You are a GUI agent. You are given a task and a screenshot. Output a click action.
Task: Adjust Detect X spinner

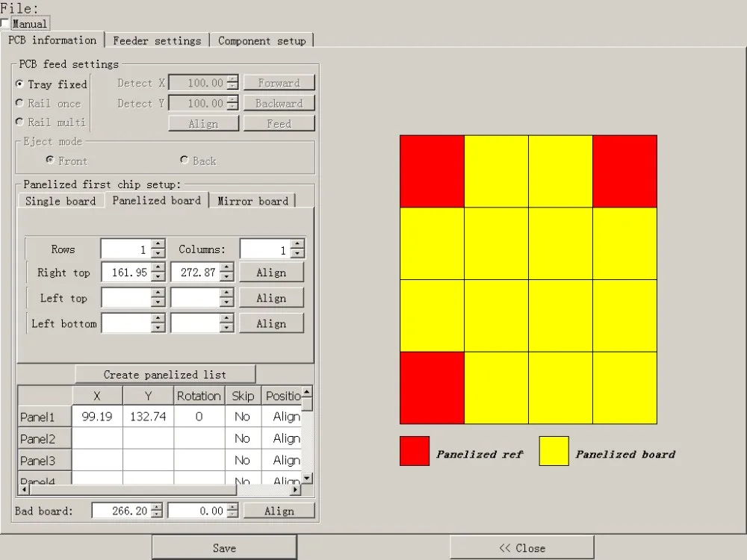232,83
